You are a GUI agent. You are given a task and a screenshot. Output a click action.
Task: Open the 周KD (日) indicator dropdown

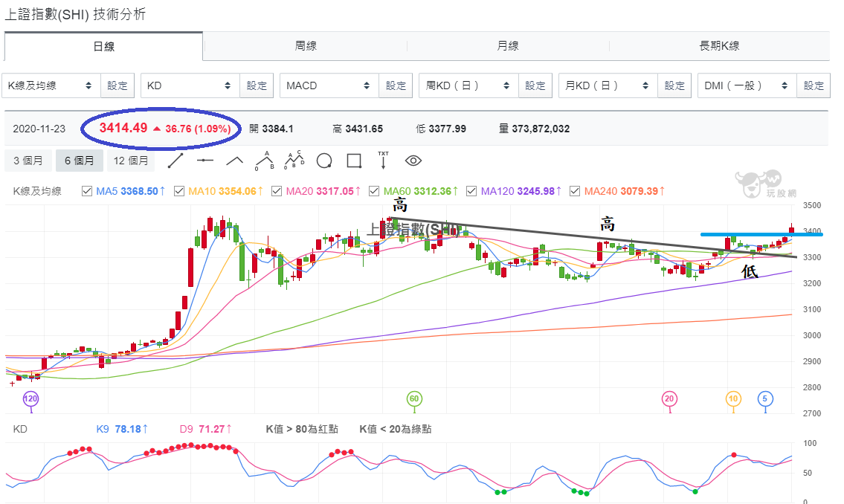(468, 85)
